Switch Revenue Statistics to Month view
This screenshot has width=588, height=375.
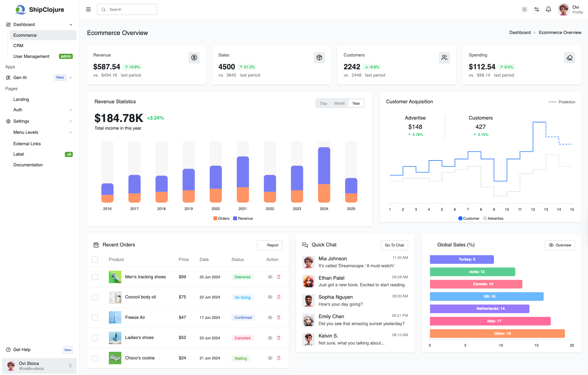pyautogui.click(x=339, y=103)
